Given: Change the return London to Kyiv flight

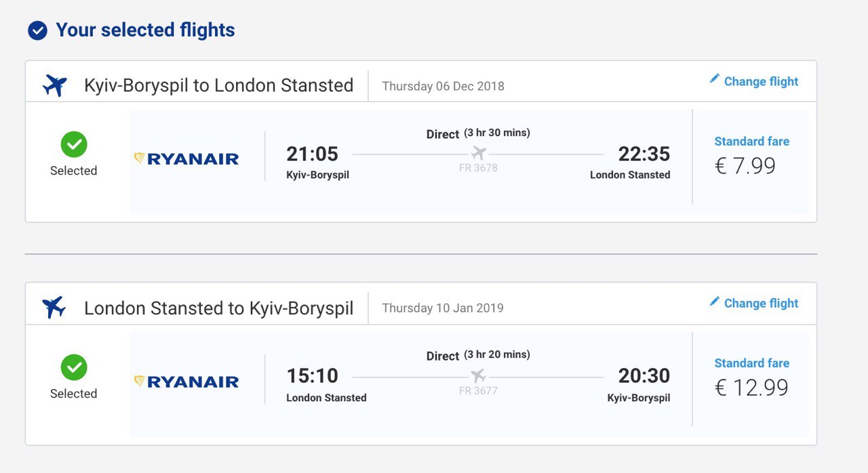Looking at the screenshot, I should pyautogui.click(x=754, y=303).
